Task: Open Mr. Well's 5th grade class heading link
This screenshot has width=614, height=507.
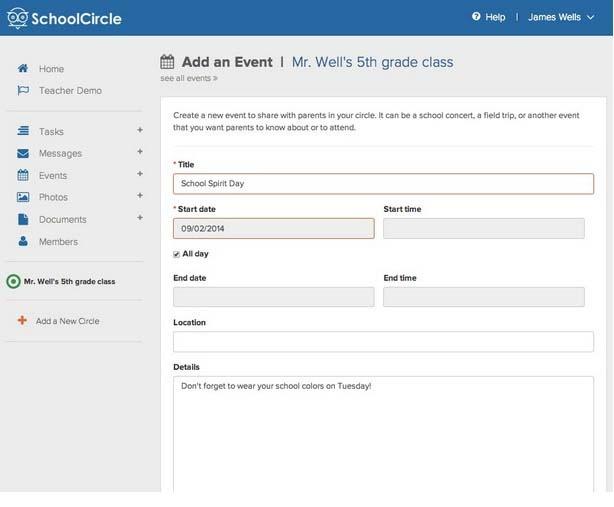Action: click(372, 62)
